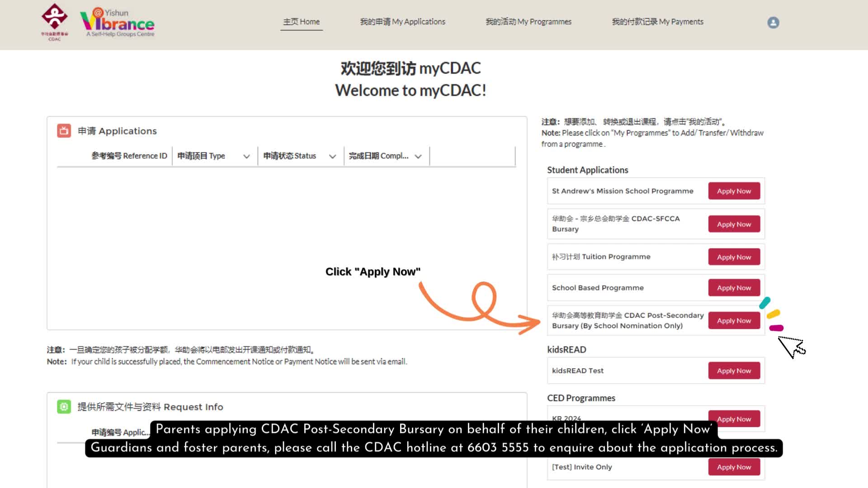Click the Reference ID input field
Image resolution: width=868 pixels, height=488 pixels.
(x=128, y=155)
